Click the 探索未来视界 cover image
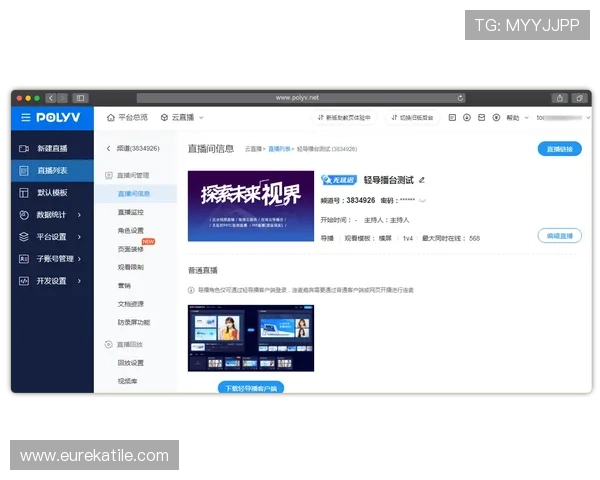 [251, 206]
